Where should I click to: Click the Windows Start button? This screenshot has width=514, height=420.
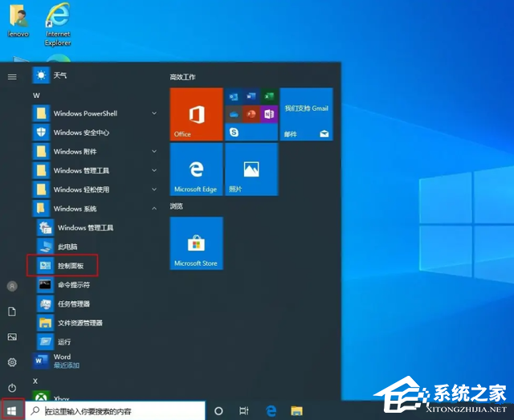tap(12, 410)
